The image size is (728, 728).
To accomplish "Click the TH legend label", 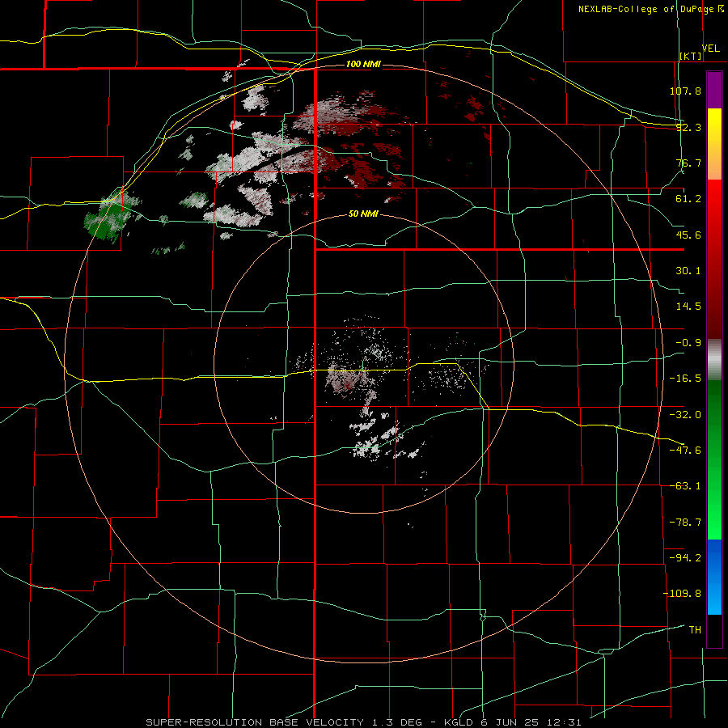I will coord(695,629).
